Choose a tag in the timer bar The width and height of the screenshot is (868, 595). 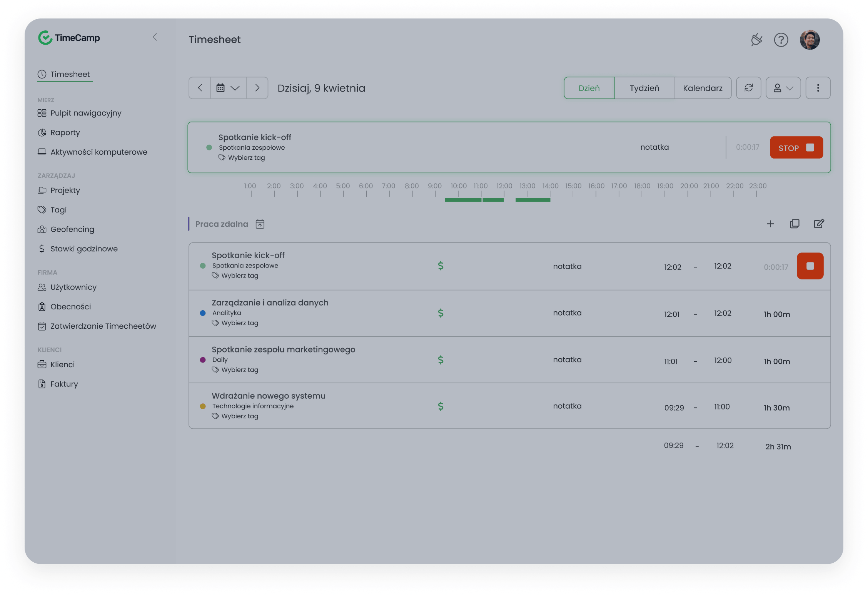tap(242, 158)
